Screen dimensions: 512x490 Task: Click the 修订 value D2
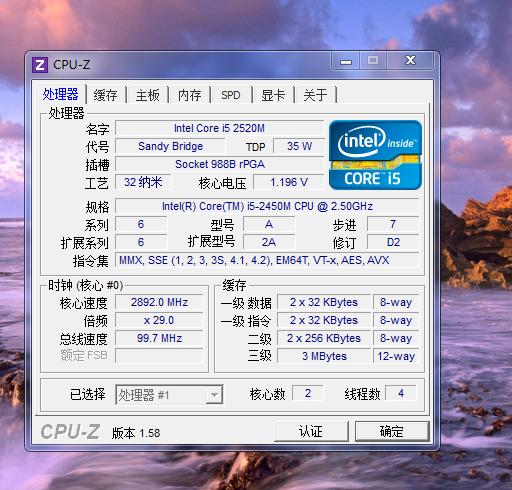[x=393, y=242]
